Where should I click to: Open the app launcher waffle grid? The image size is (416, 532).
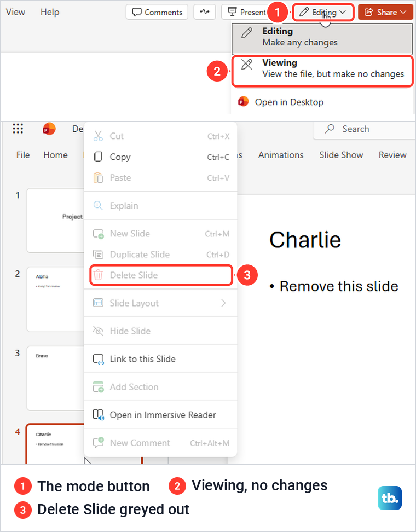tap(18, 129)
